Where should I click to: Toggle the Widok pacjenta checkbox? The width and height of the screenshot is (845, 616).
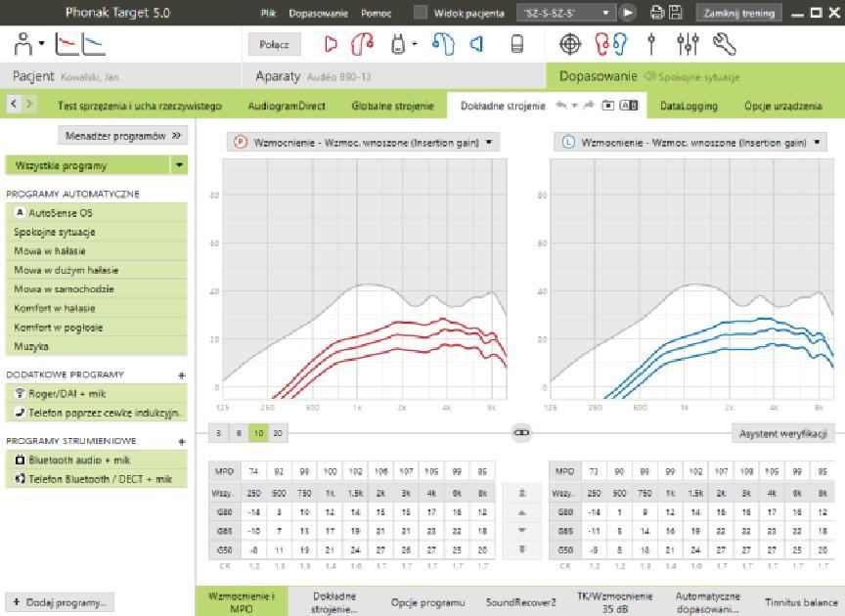(x=421, y=13)
